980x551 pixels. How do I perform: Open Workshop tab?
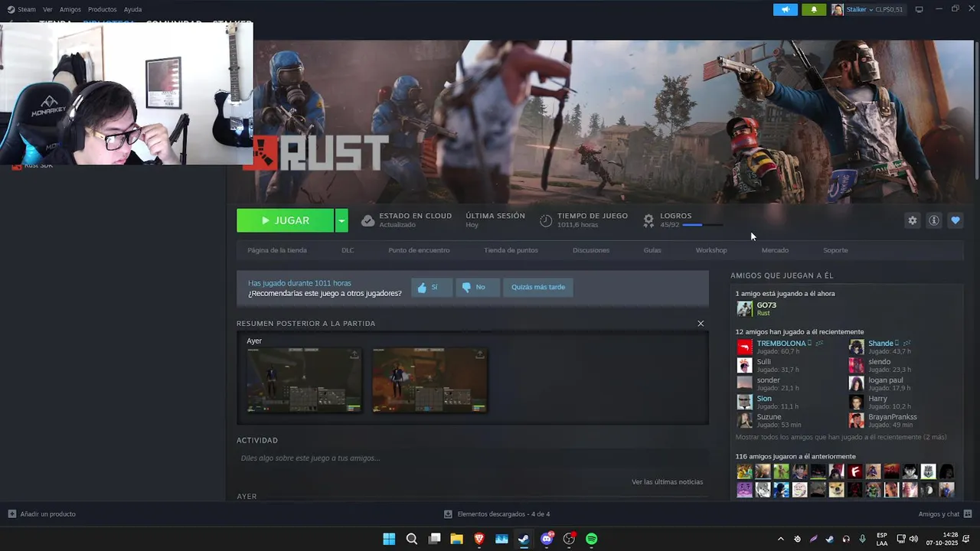point(711,250)
